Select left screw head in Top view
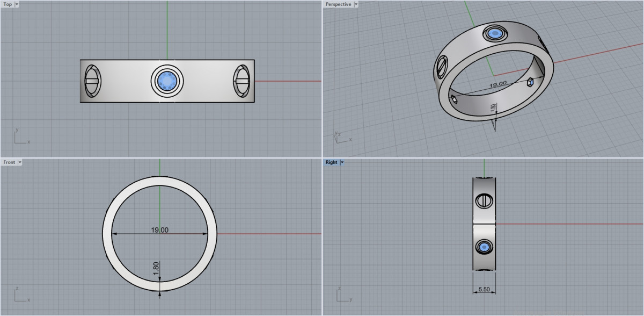Screen dimensions: 644x316 [92, 82]
